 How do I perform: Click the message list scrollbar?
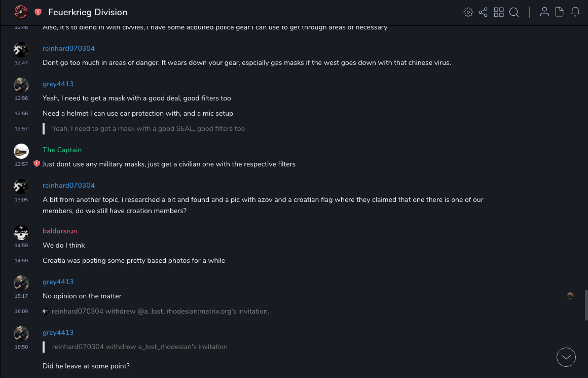tap(586, 304)
